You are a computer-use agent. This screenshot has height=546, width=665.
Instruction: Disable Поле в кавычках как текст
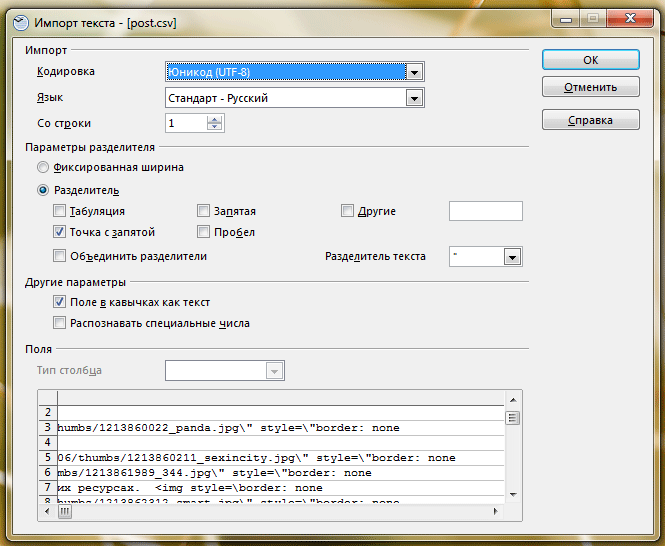pyautogui.click(x=60, y=302)
